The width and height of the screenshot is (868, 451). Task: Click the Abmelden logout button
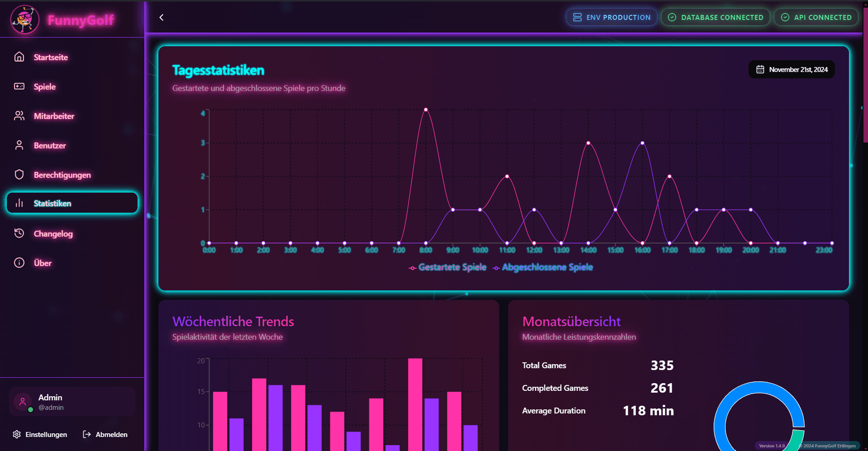click(x=105, y=434)
